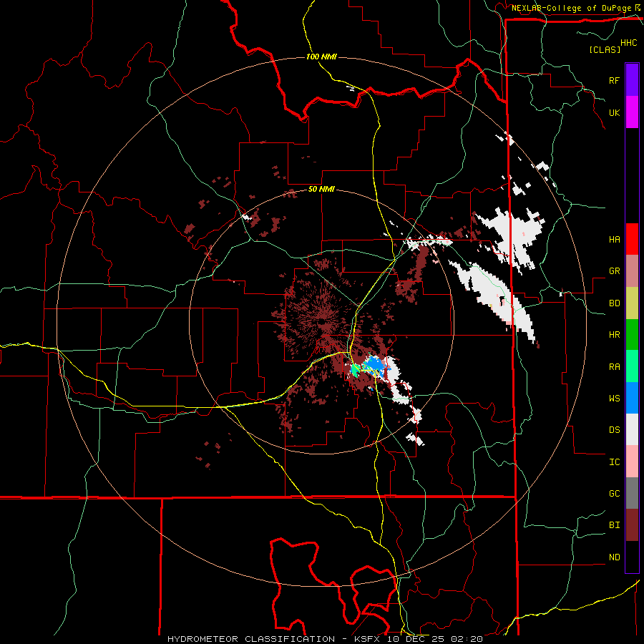This screenshot has width=644, height=644.
Task: Click the UK legend label
Action: click(x=614, y=112)
